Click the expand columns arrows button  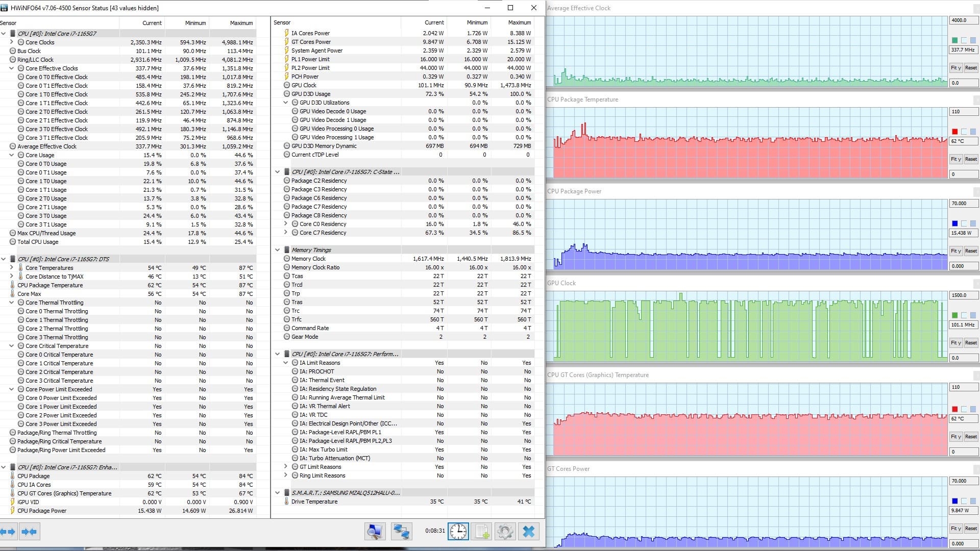pos(9,532)
